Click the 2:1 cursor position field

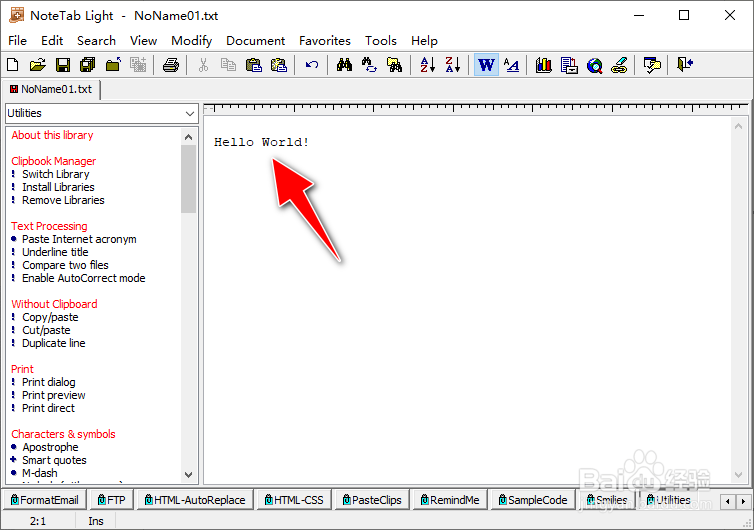(x=38, y=521)
